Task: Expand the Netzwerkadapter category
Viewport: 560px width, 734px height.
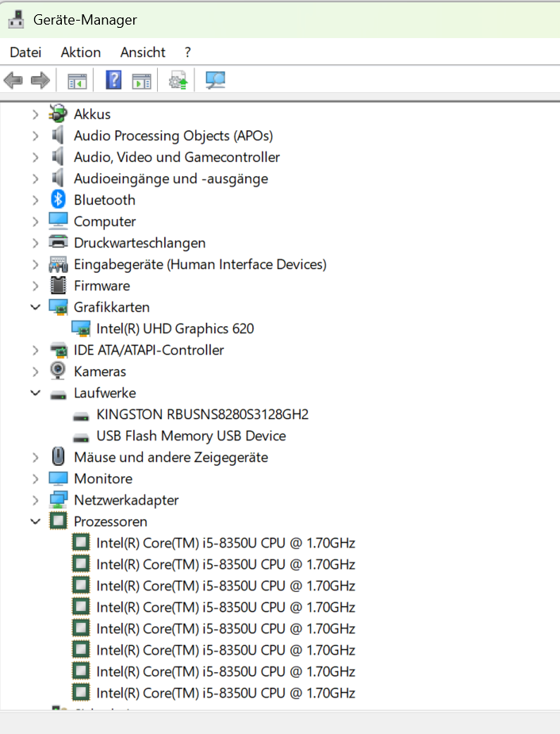Action: tap(35, 500)
